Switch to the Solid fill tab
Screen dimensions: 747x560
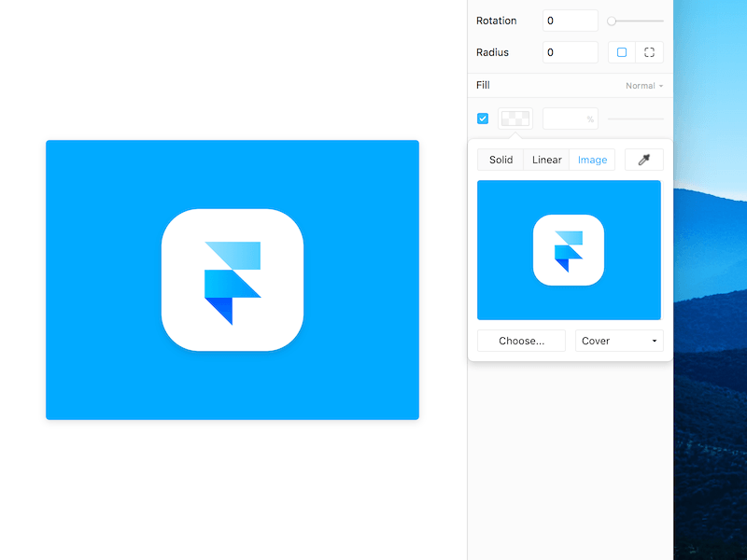coord(500,160)
